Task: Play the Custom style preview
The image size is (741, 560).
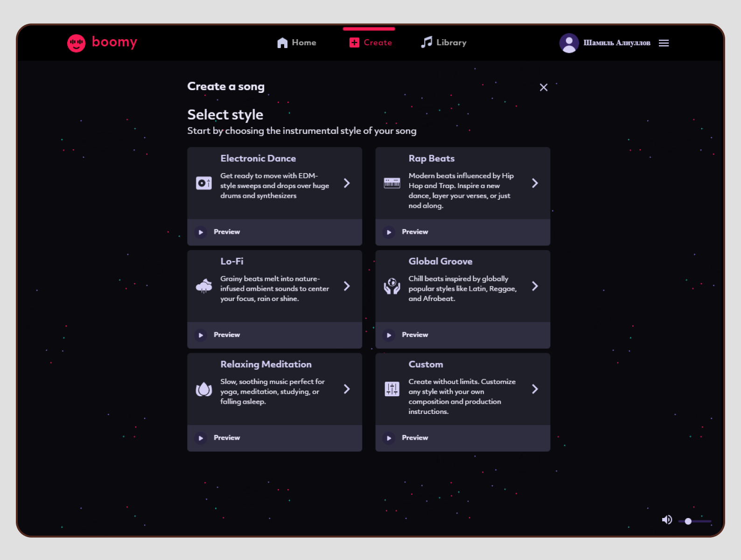Action: click(x=389, y=438)
